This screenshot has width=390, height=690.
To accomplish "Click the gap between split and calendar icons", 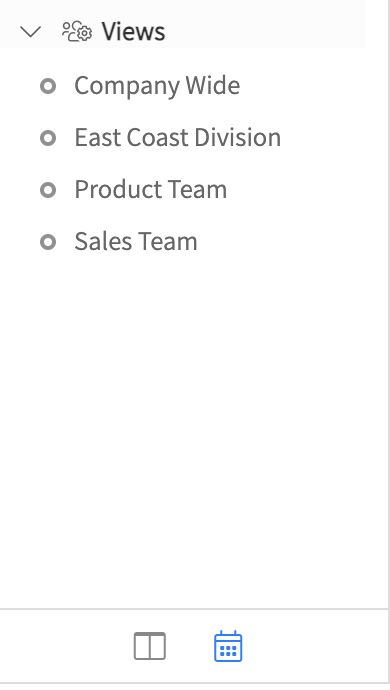I will pyautogui.click(x=190, y=646).
